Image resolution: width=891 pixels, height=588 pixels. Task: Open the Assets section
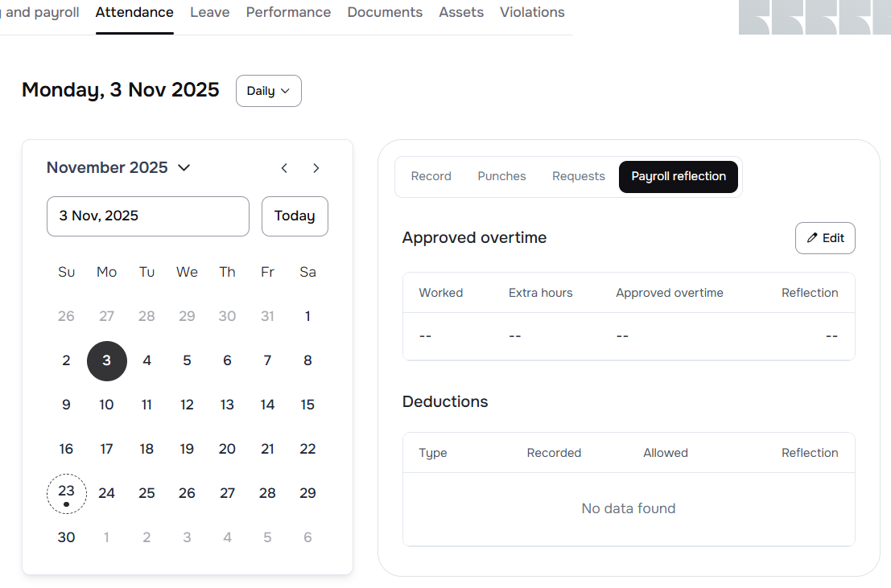point(461,12)
